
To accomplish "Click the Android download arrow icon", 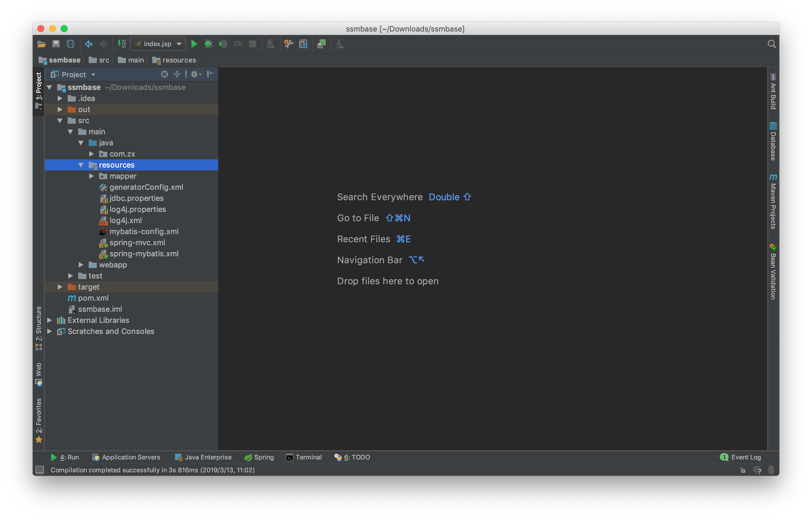I will coord(339,44).
